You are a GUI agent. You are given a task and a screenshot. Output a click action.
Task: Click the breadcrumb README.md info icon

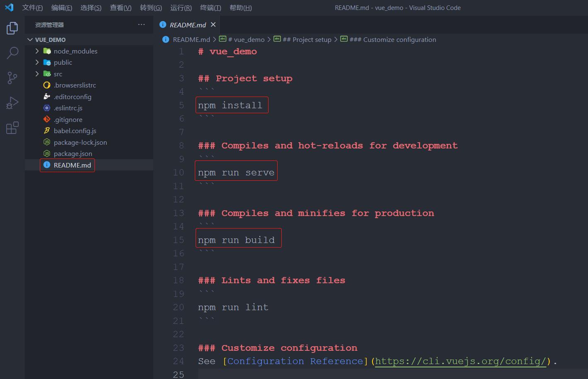pyautogui.click(x=166, y=39)
